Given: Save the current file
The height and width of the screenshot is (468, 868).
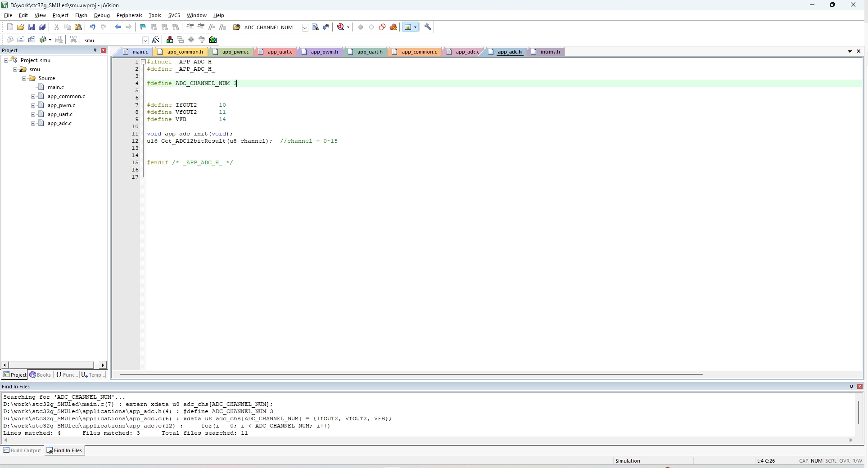Looking at the screenshot, I should click(x=32, y=27).
